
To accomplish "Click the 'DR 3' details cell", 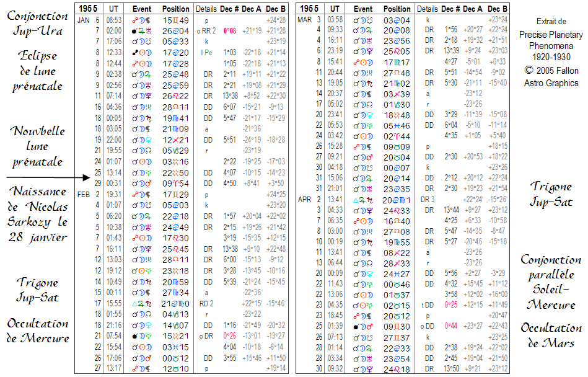I will (x=427, y=200).
